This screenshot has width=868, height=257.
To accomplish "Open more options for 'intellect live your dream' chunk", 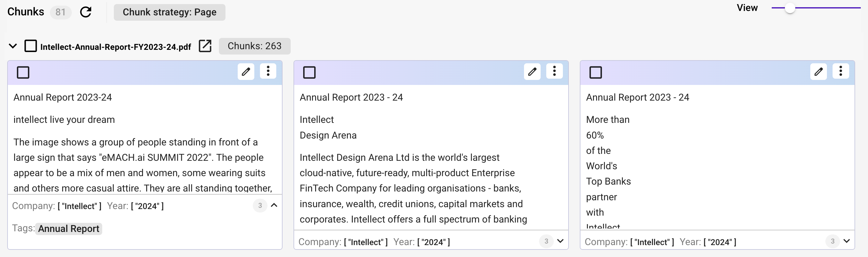I will pos(268,71).
